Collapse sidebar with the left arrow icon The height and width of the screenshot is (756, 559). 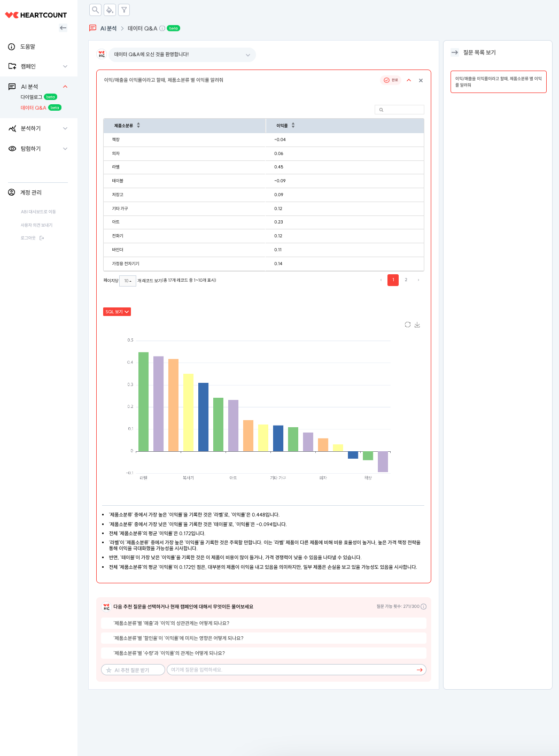[x=63, y=28]
